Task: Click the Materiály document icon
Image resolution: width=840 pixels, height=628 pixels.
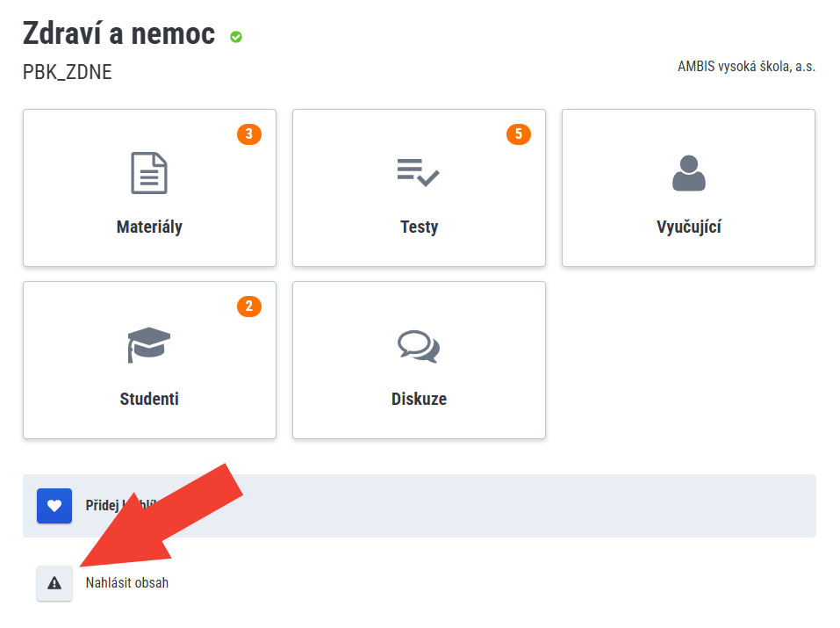Action: (x=149, y=173)
